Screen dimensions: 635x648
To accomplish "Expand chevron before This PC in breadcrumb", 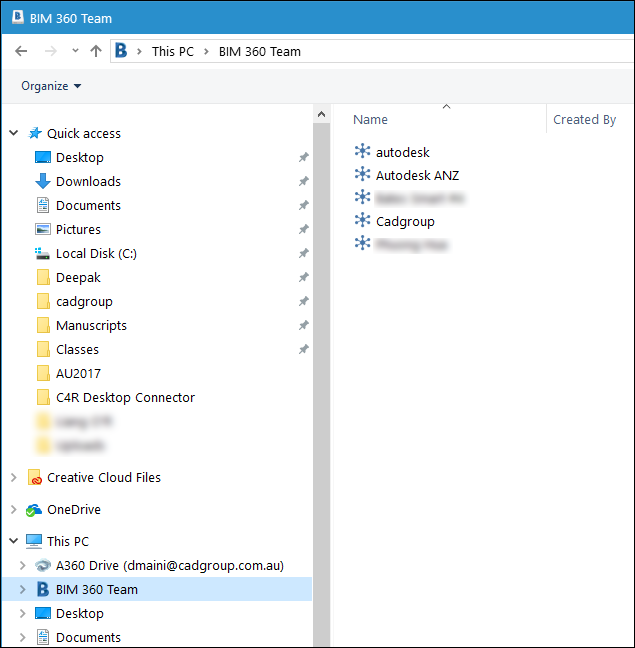I will pyautogui.click(x=139, y=52).
